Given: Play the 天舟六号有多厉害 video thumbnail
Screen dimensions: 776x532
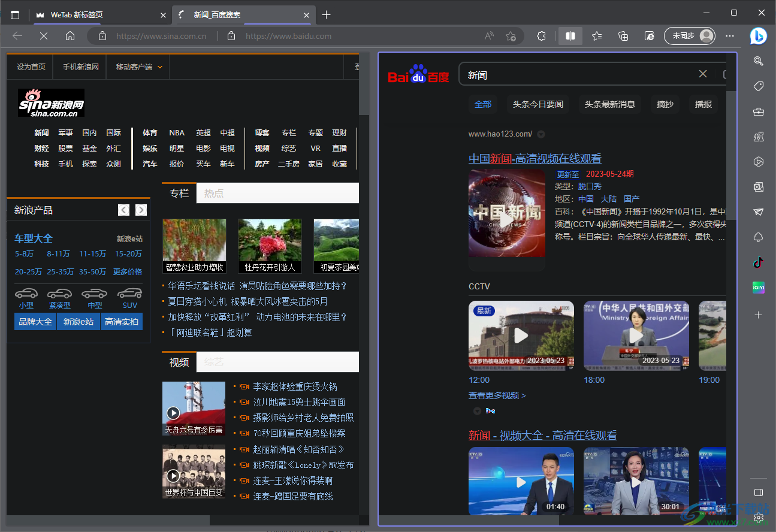Looking at the screenshot, I should click(x=194, y=409).
